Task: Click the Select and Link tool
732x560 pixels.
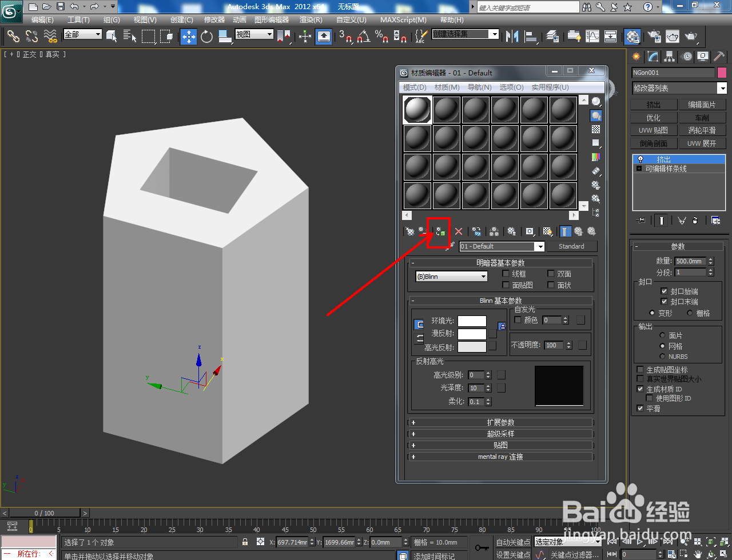Action: click(13, 37)
